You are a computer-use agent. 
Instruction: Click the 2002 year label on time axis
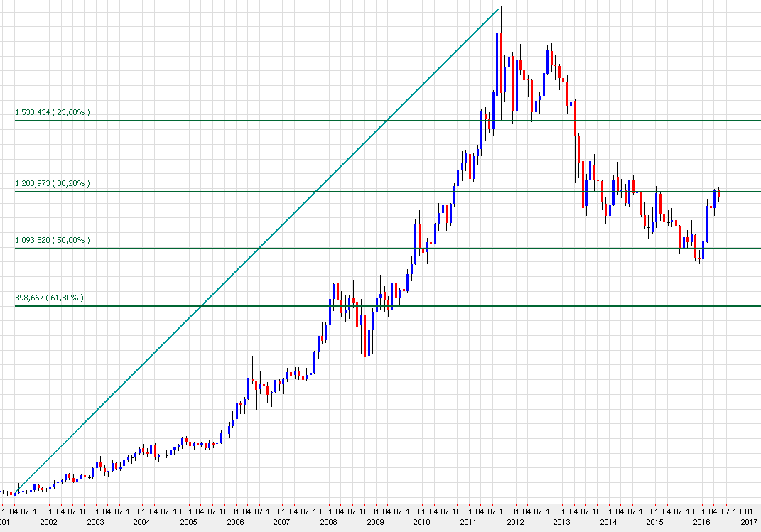[x=48, y=522]
